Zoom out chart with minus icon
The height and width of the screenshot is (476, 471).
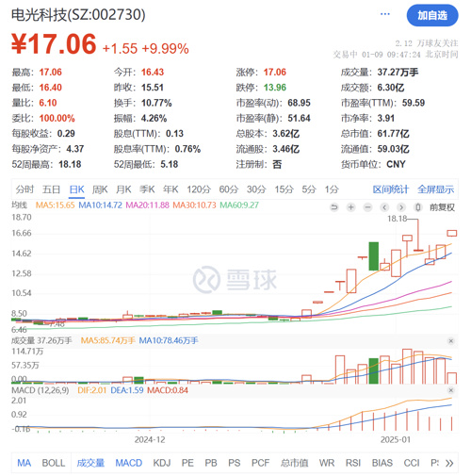click(x=367, y=207)
